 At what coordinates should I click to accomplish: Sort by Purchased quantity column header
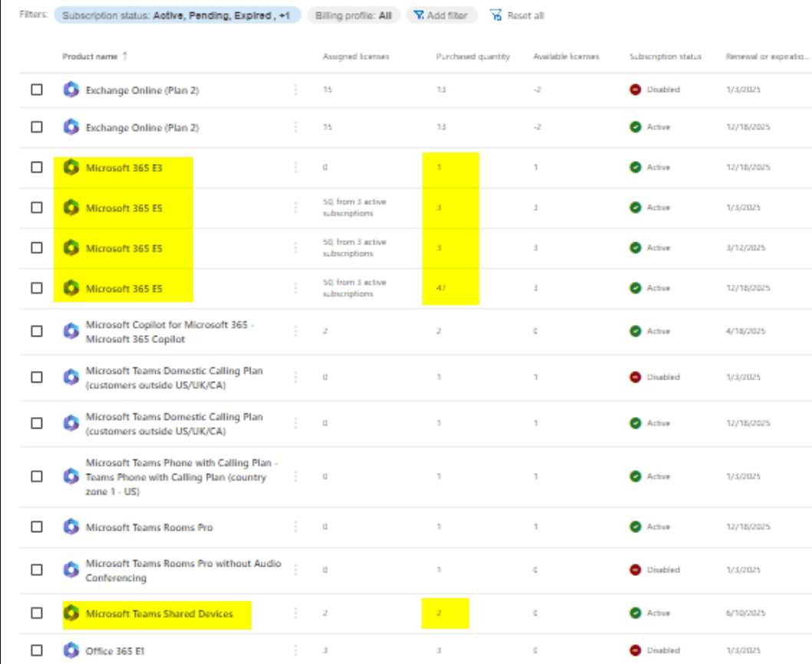473,57
